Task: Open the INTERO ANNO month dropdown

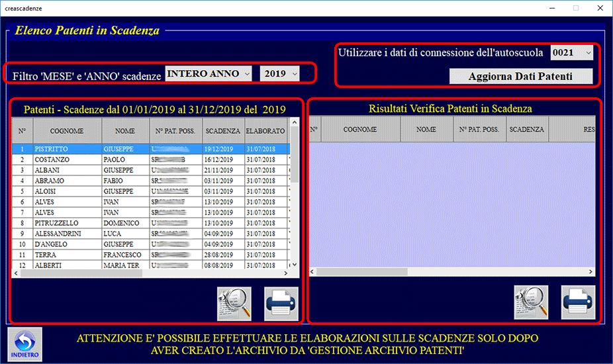Action: (209, 73)
